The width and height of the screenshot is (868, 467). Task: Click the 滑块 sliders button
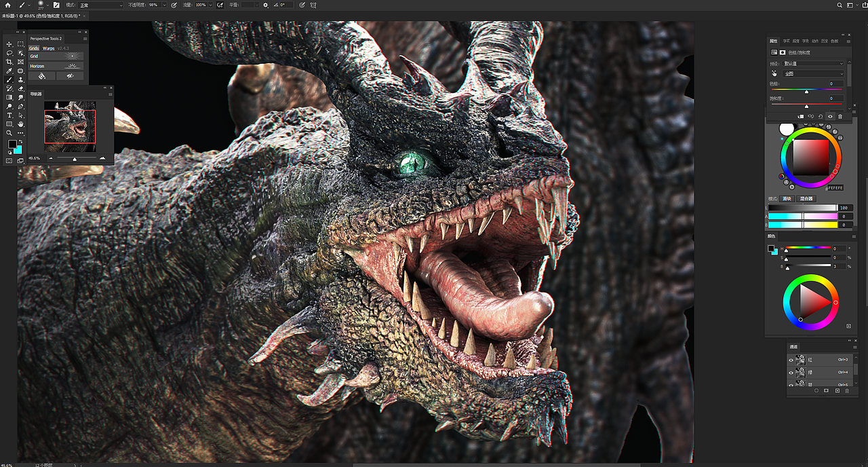pos(787,199)
